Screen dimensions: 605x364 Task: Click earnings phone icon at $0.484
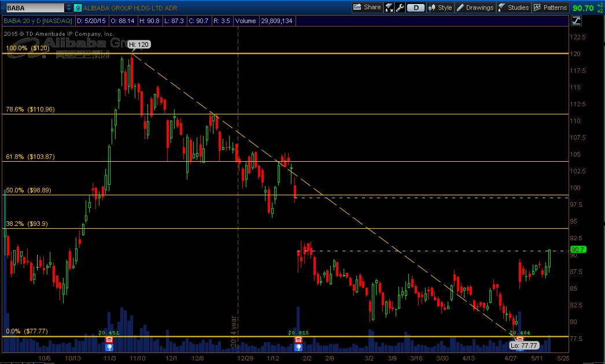coord(520,339)
